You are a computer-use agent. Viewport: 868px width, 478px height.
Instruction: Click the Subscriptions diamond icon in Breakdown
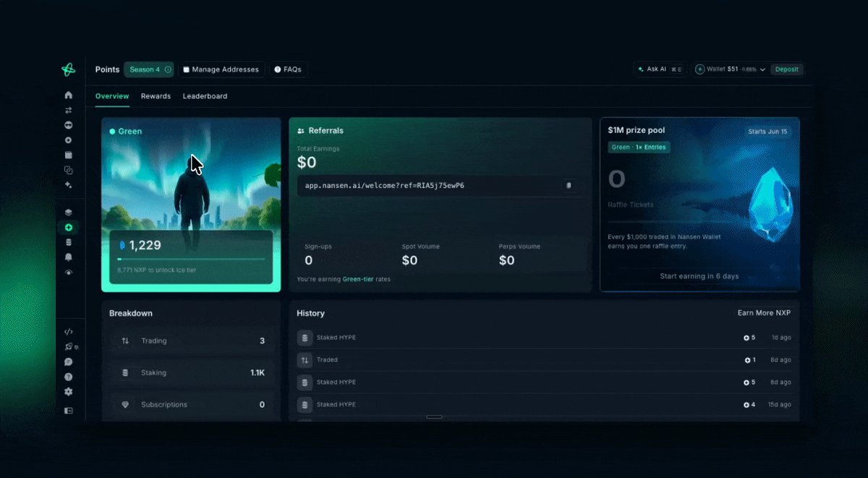tap(125, 404)
